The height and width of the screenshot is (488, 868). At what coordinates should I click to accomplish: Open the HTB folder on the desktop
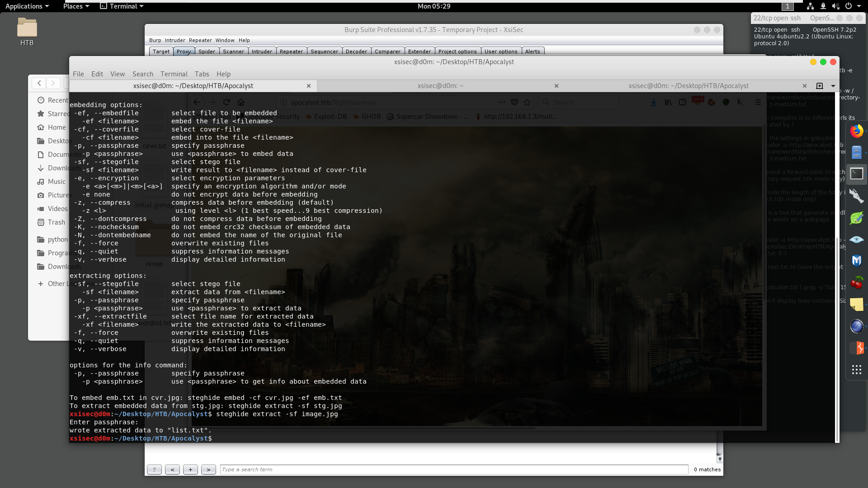(x=27, y=32)
